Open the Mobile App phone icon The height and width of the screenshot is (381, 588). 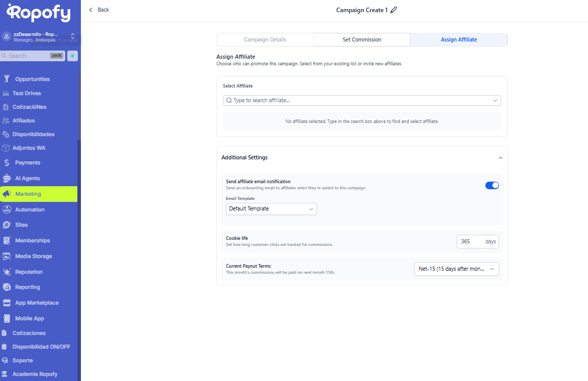pyautogui.click(x=7, y=318)
